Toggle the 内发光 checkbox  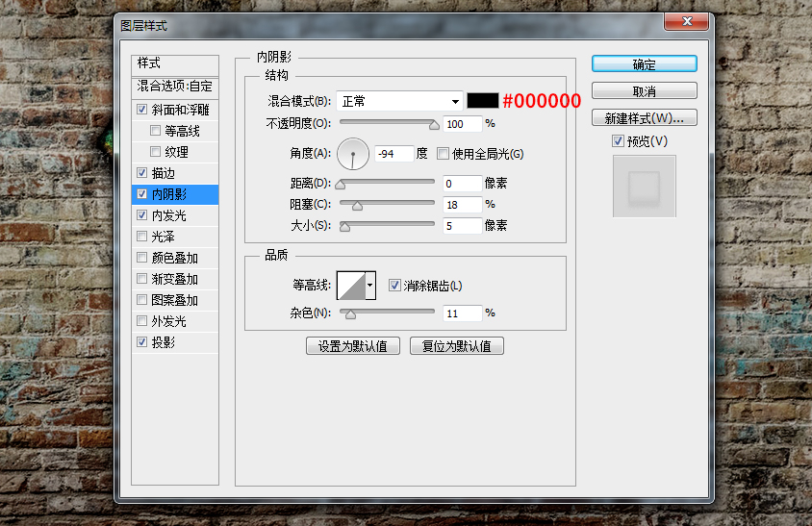pos(141,214)
